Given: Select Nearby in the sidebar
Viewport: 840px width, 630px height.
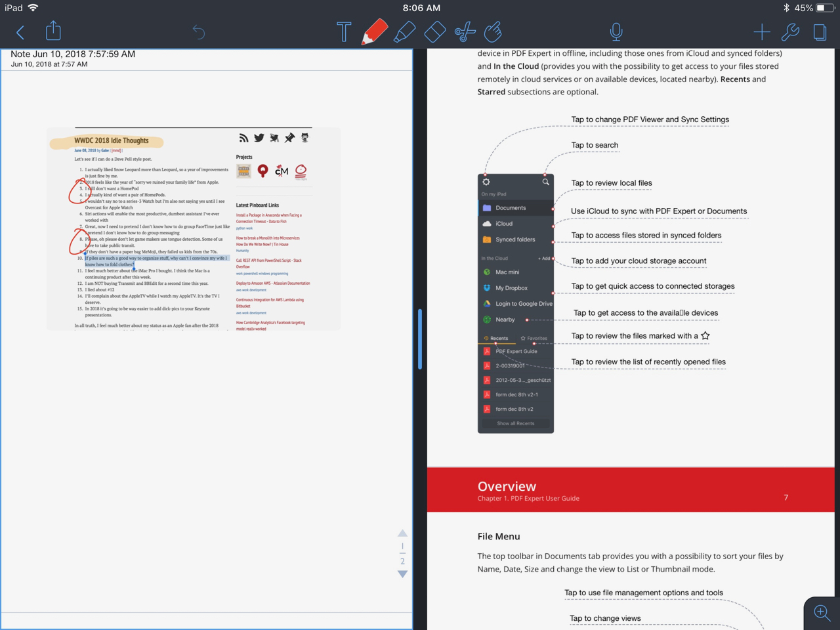Looking at the screenshot, I should (x=516, y=320).
